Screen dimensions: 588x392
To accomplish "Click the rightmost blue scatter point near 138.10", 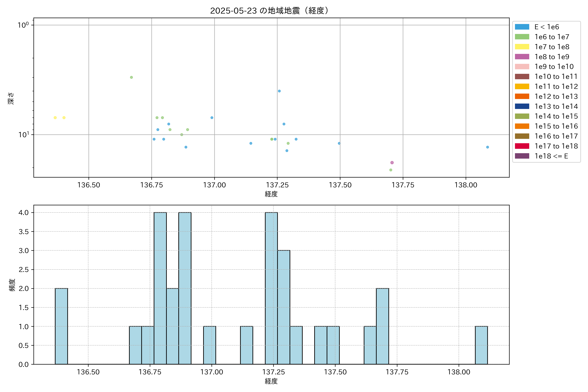I will coord(488,147).
